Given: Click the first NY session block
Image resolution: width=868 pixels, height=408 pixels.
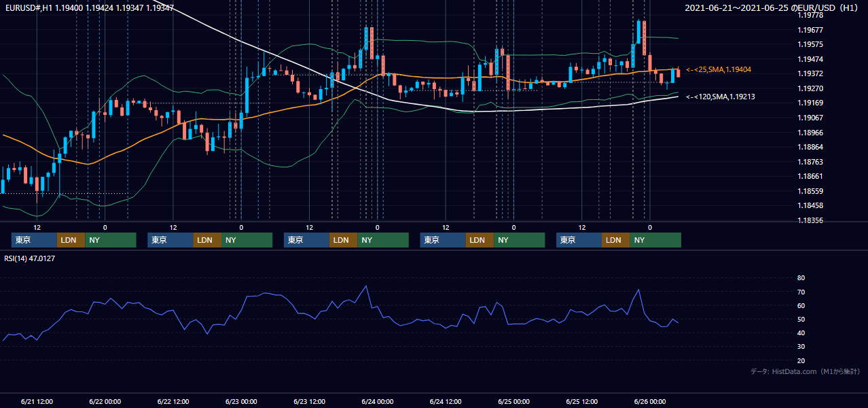Looking at the screenshot, I should 110,240.
